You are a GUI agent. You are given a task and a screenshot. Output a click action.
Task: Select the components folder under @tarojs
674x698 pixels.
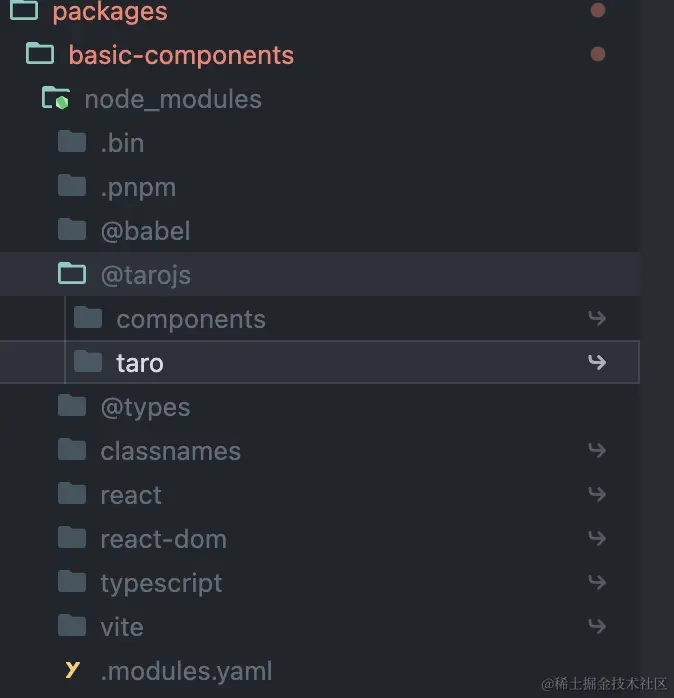click(190, 319)
